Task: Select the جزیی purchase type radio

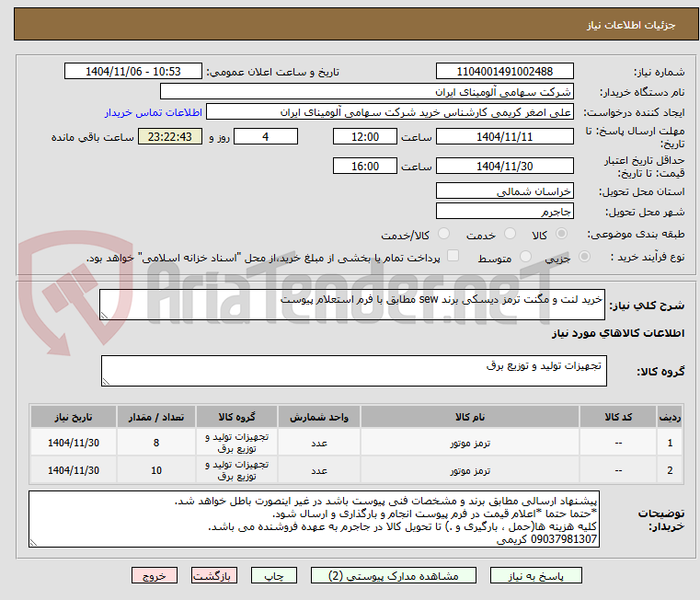Action: point(584,257)
